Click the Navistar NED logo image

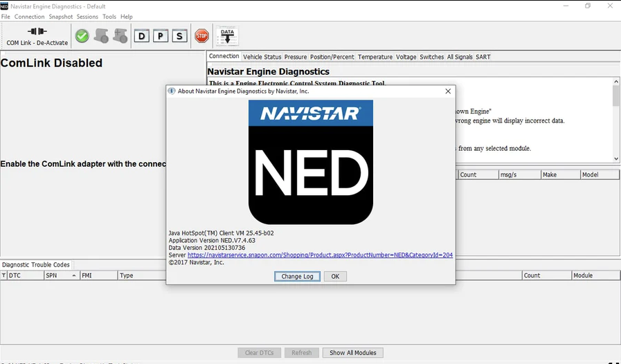310,162
